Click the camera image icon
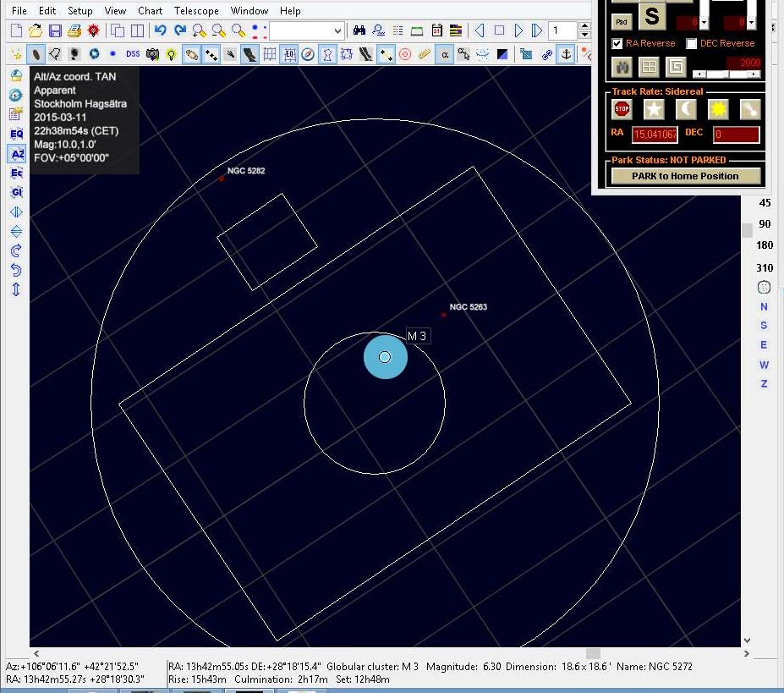784x693 pixels. click(152, 54)
